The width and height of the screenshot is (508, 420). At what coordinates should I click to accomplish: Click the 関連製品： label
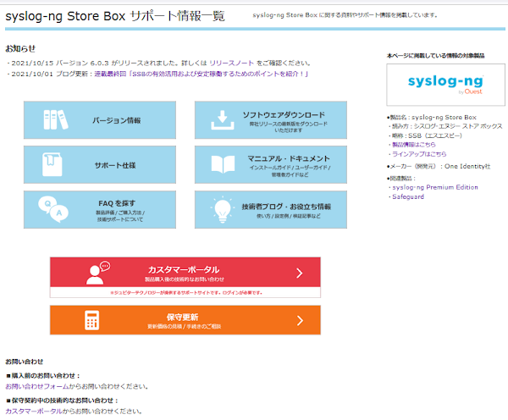tap(401, 178)
